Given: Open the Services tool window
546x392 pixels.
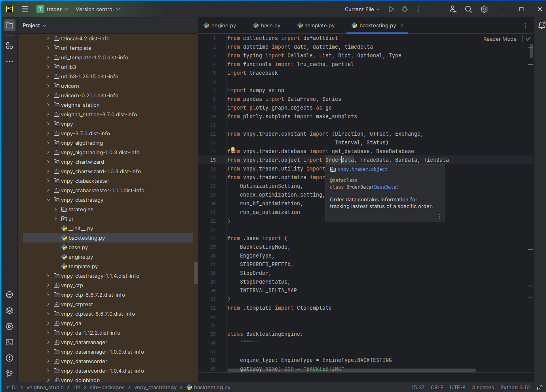Looking at the screenshot, I should pos(10,326).
